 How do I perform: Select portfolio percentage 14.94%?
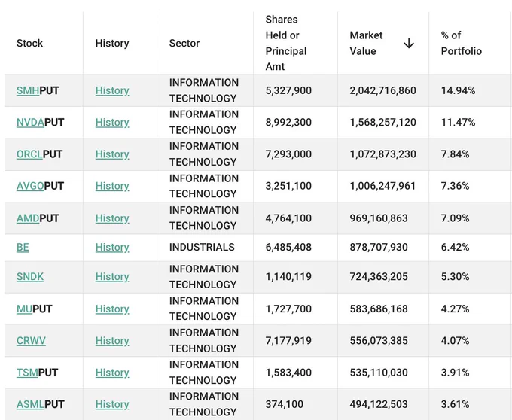point(458,90)
